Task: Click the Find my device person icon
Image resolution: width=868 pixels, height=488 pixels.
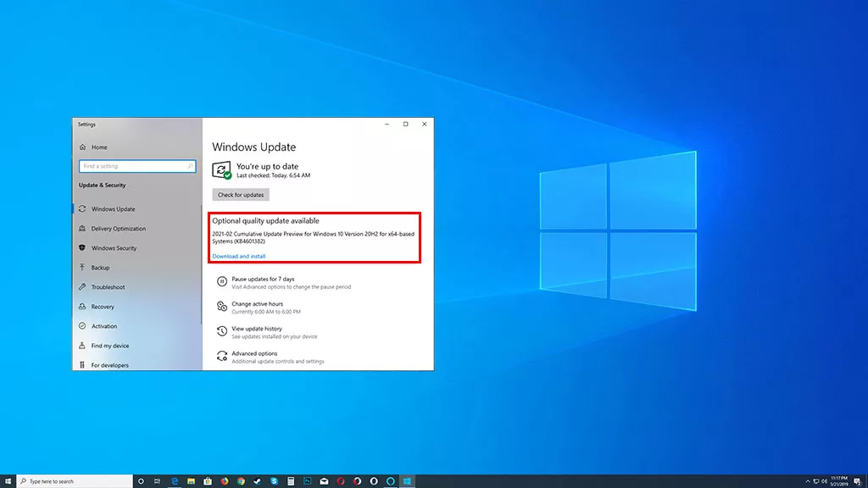Action: pos(82,346)
